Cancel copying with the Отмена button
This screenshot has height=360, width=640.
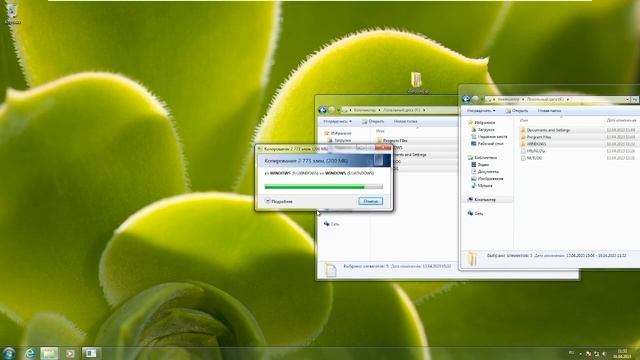371,201
